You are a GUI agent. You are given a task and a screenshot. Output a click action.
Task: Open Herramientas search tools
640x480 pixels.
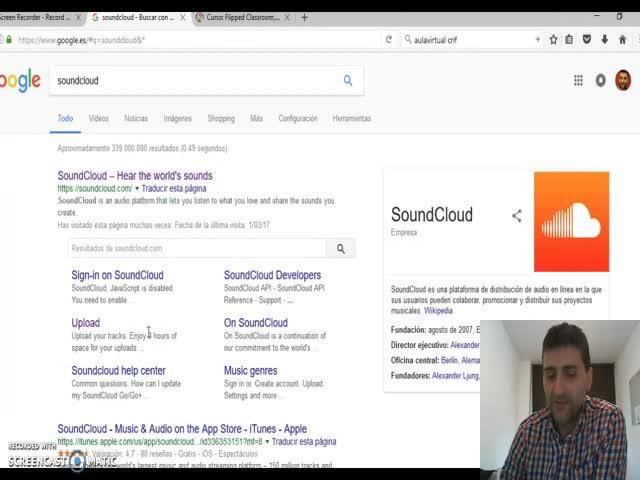pyautogui.click(x=351, y=118)
